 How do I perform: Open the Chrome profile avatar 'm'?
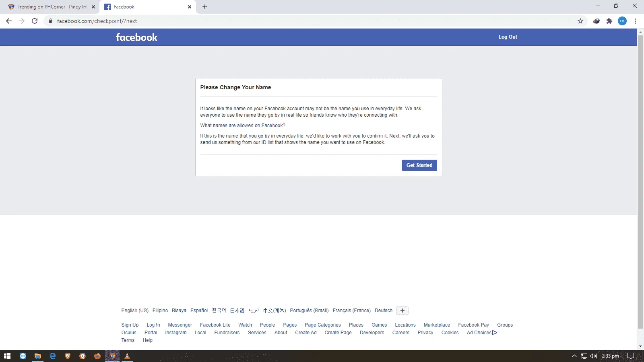tap(622, 21)
